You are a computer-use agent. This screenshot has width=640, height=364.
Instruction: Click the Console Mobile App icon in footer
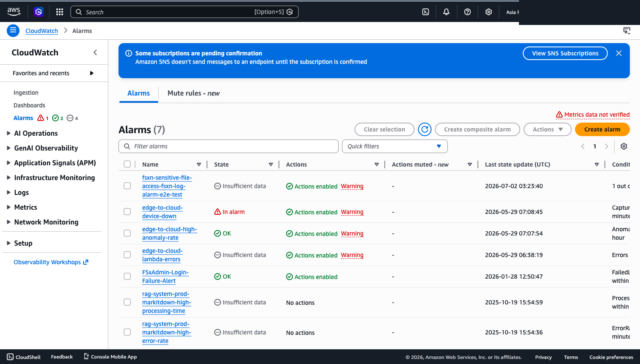pos(86,356)
